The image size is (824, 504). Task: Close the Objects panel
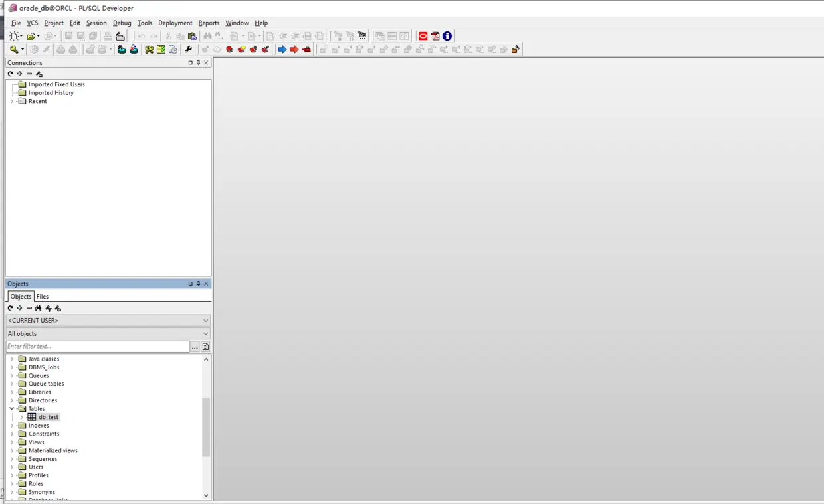point(206,284)
